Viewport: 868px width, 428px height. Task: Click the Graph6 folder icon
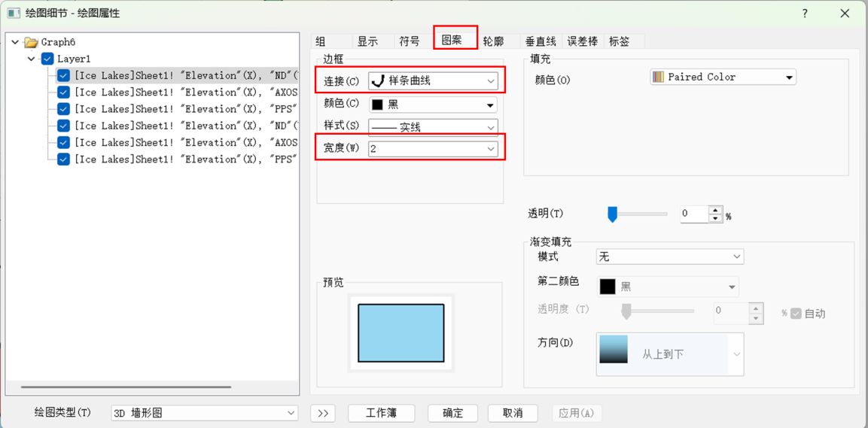pyautogui.click(x=31, y=42)
